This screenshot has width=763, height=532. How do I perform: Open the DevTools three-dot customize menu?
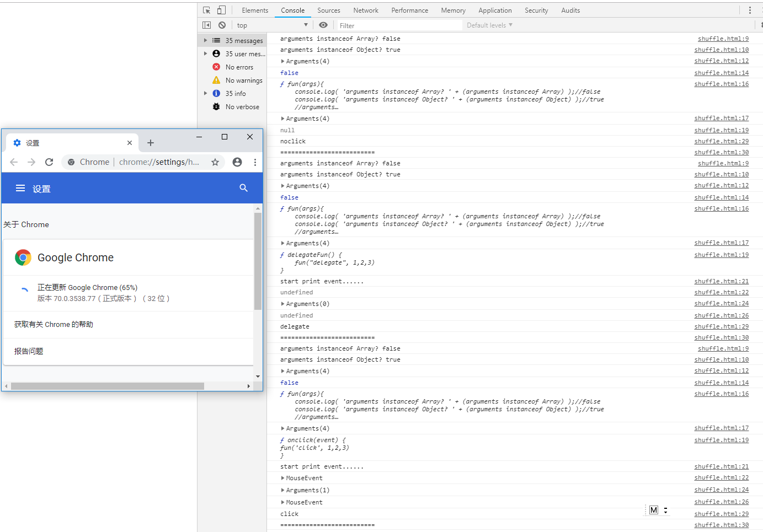[750, 10]
